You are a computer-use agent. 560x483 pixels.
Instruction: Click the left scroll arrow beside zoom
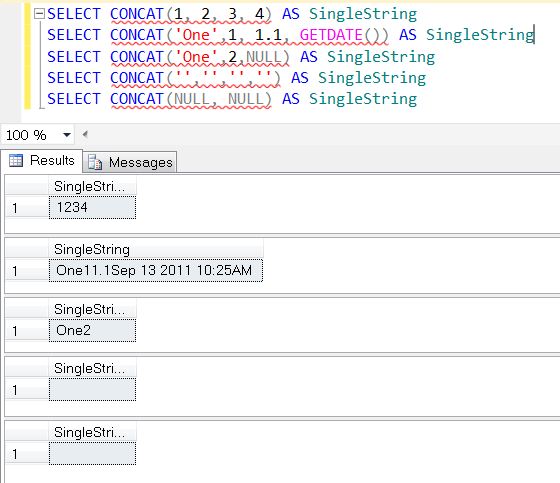click(x=85, y=135)
